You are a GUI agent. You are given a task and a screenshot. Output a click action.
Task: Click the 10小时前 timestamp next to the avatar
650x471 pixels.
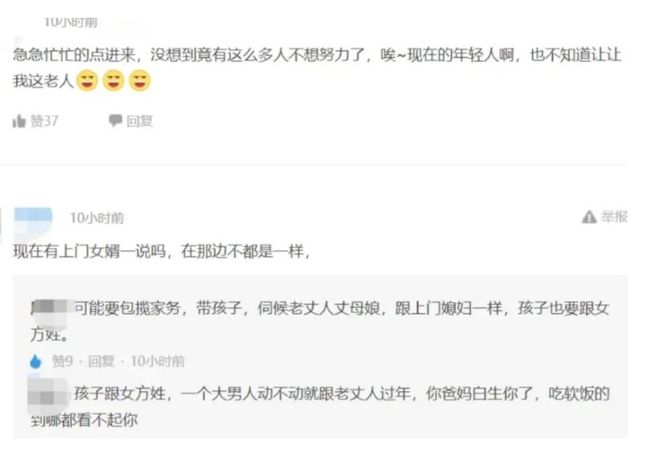[97, 218]
